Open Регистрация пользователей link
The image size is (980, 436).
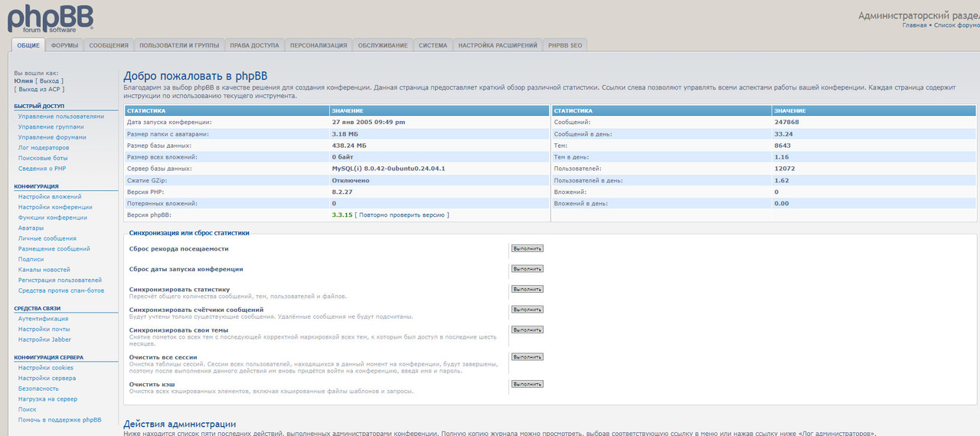(60, 280)
